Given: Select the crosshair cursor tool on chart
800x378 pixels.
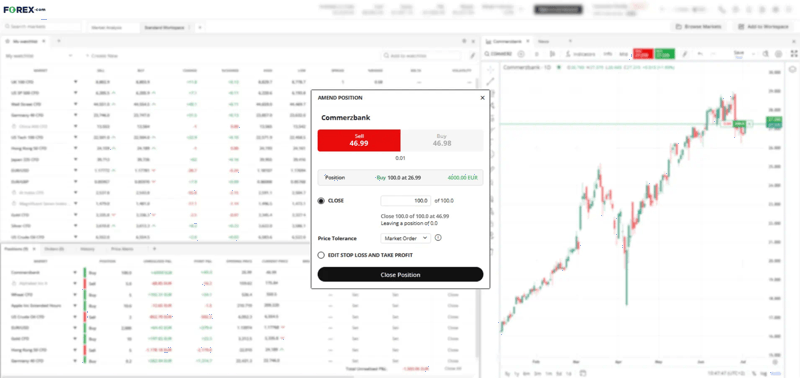Looking at the screenshot, I should 490,69.
